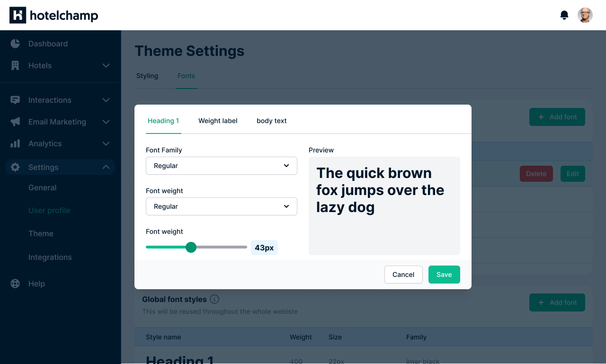This screenshot has height=364, width=606.
Task: Click the Edit button
Action: pos(573,174)
